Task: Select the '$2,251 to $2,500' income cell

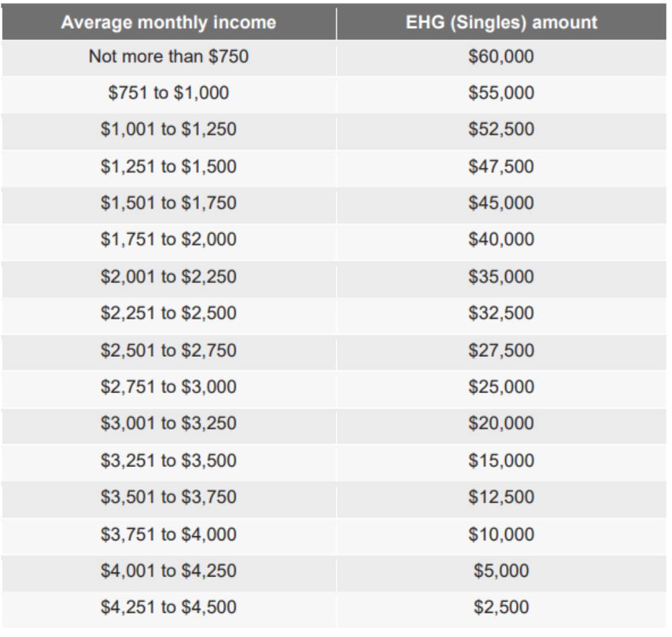Action: click(169, 313)
